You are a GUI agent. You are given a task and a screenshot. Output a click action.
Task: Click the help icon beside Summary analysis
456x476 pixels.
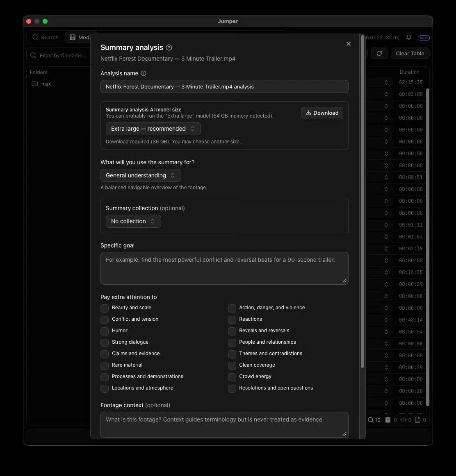pos(169,48)
